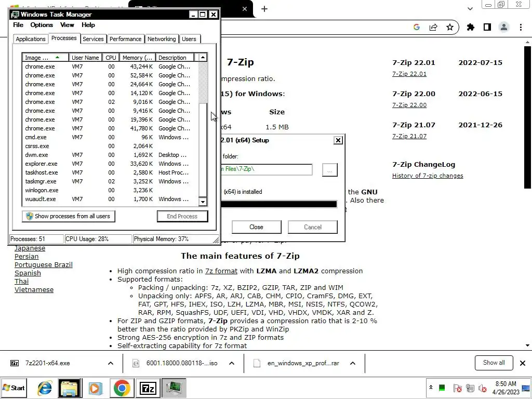Open options for the .iso download
Viewport: 532px width, 399px height.
tap(232, 363)
